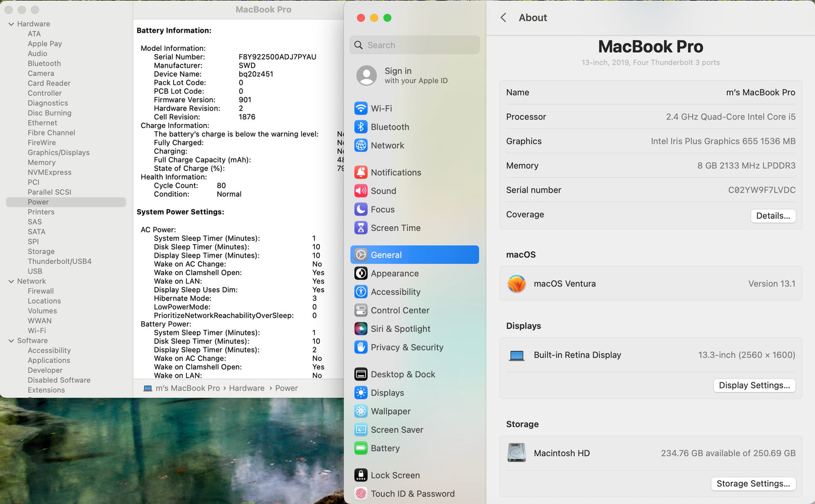The image size is (815, 504).
Task: Collapse the Network section
Action: 11,281
